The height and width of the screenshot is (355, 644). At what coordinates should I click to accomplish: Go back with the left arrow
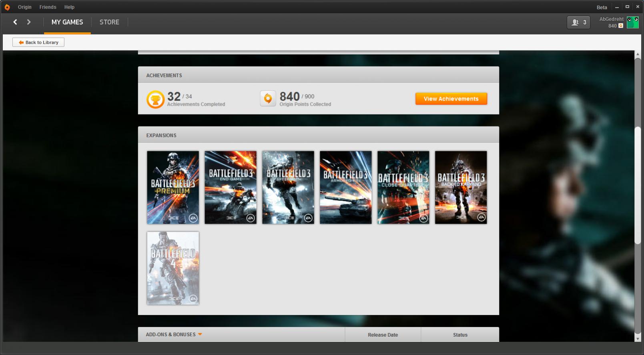tap(15, 22)
